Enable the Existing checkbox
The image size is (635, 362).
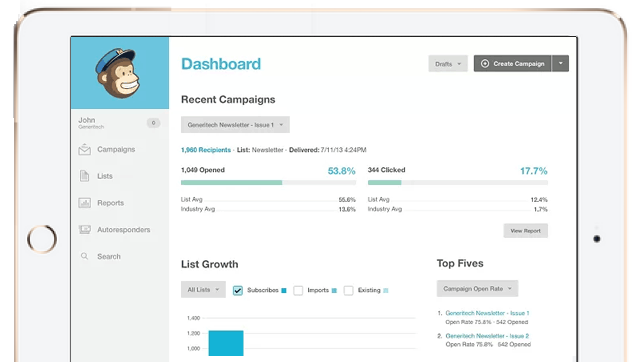point(348,290)
